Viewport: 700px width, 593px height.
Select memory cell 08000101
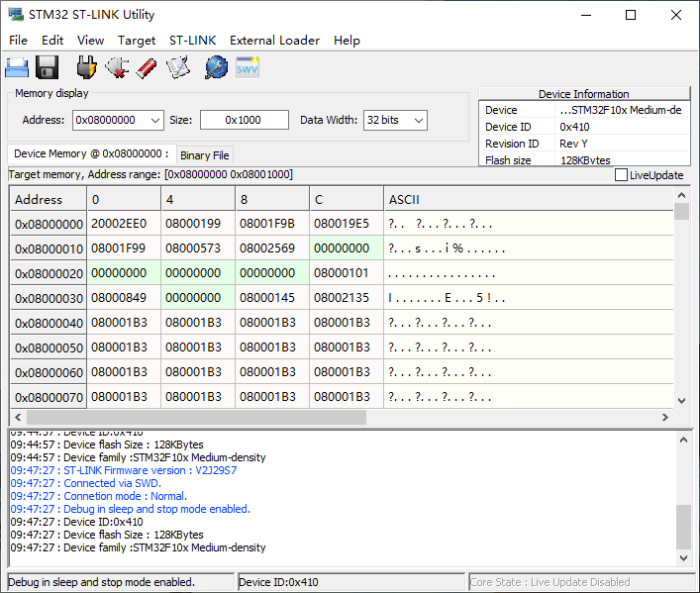coord(346,273)
